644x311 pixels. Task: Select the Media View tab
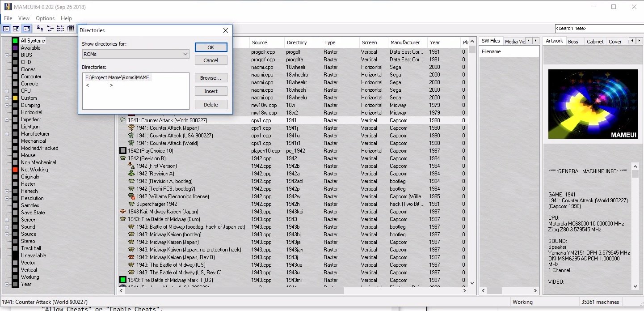coord(514,41)
